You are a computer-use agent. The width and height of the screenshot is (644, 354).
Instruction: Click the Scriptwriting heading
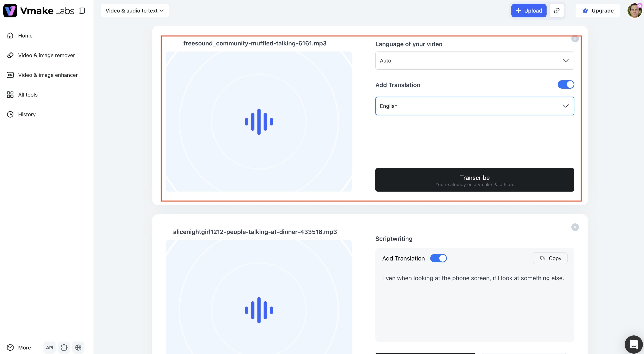pos(394,239)
